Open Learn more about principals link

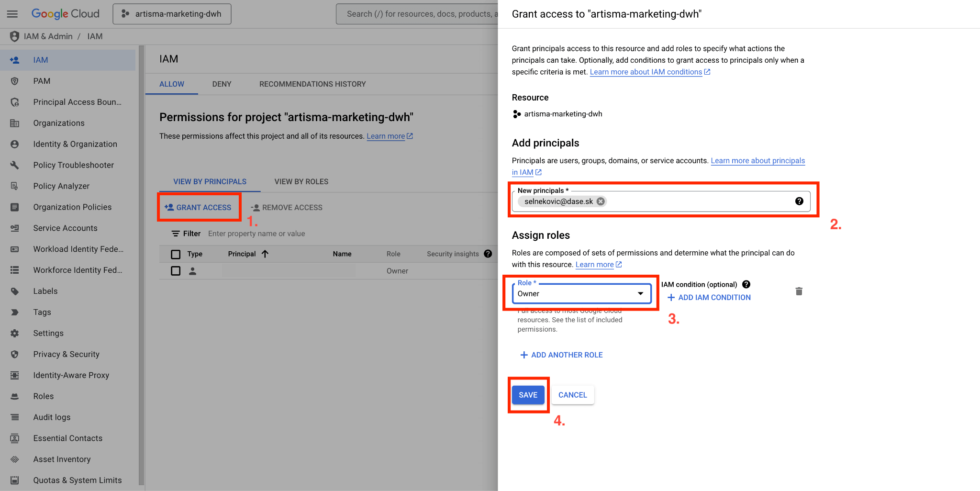(x=658, y=167)
